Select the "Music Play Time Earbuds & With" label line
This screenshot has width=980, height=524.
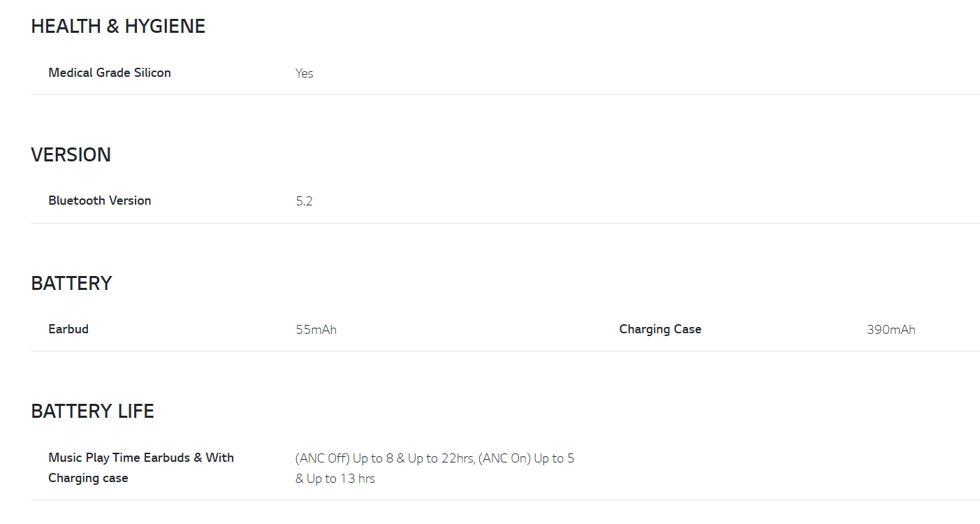(141, 458)
